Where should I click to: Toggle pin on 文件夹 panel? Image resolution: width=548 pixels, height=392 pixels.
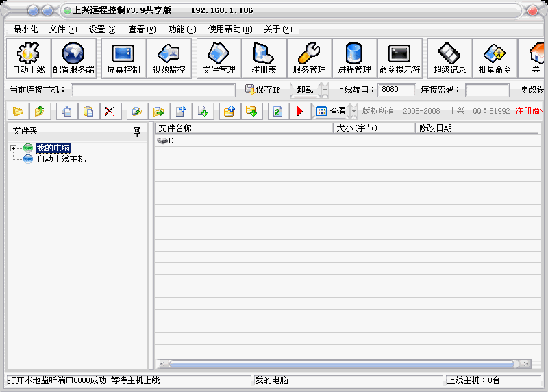[137, 131]
